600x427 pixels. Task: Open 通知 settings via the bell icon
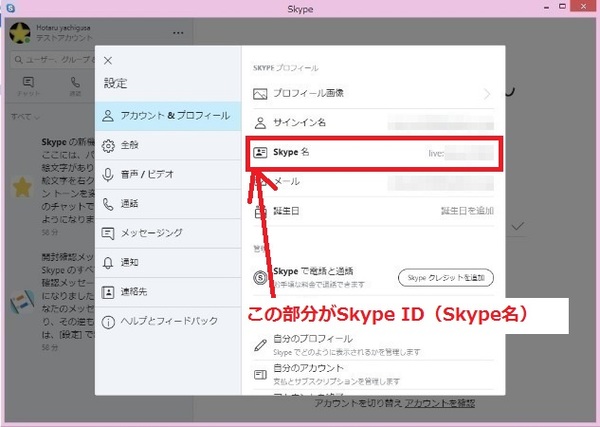[109, 262]
